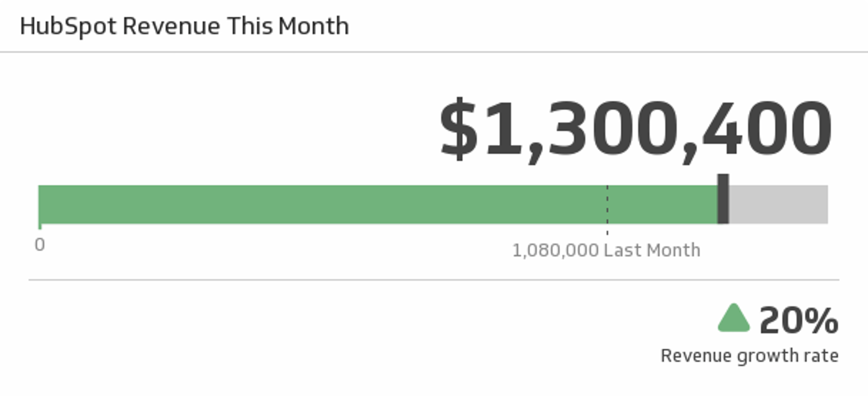The width and height of the screenshot is (868, 396).
Task: Click "HubSpot" in the widget title
Action: pyautogui.click(x=68, y=26)
